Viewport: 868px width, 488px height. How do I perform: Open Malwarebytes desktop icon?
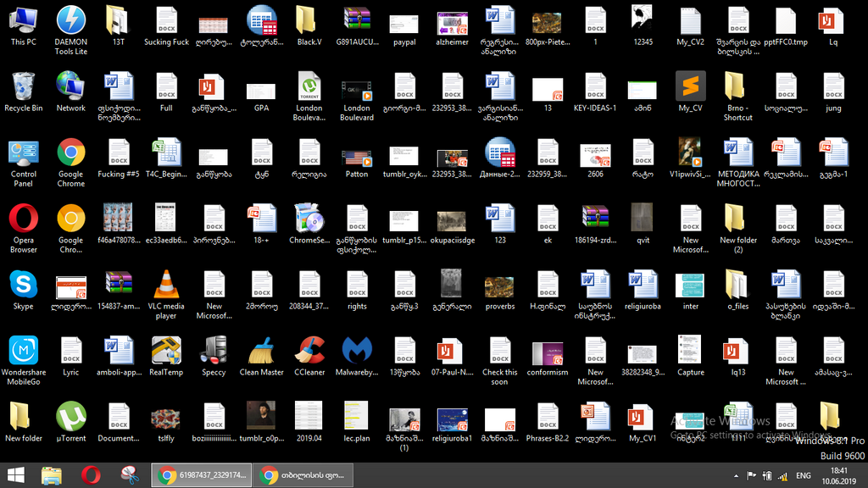357,357
